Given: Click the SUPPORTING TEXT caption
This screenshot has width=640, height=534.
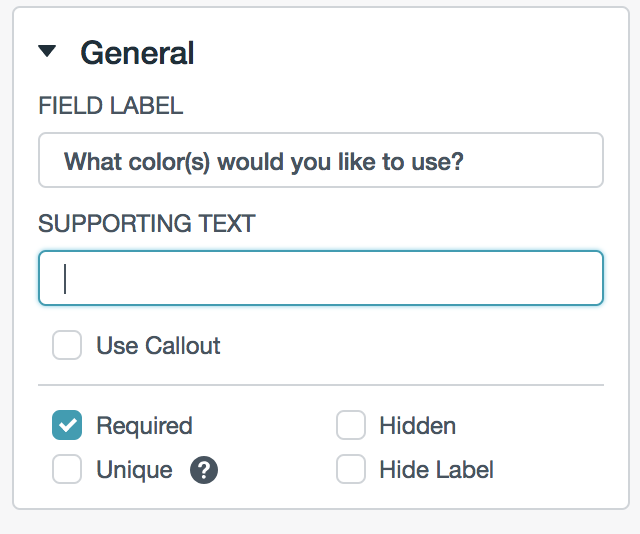Looking at the screenshot, I should click(x=147, y=224).
